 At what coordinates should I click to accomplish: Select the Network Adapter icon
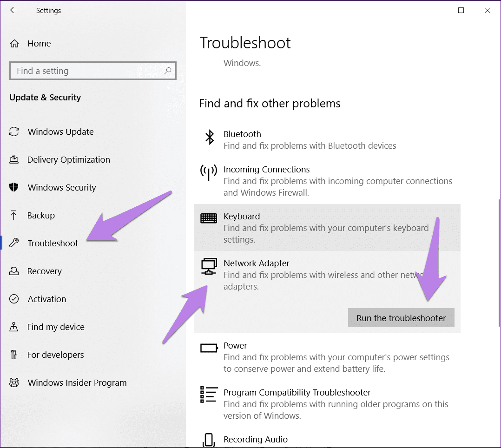[209, 266]
